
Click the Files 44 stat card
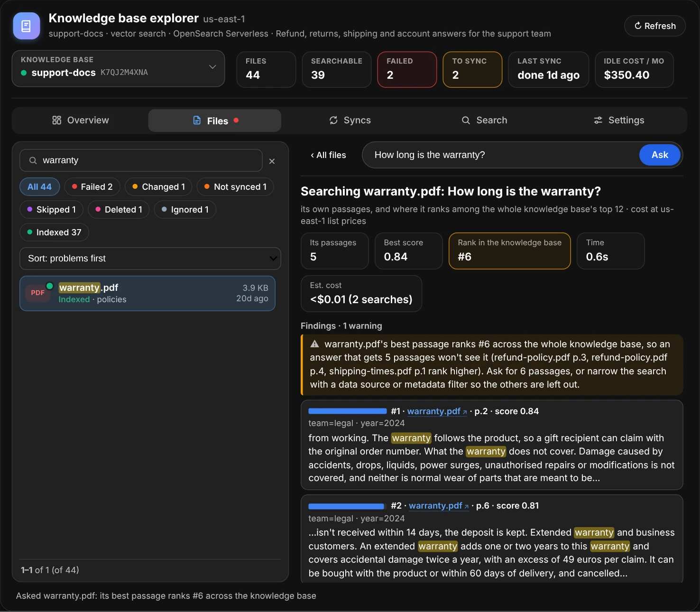pyautogui.click(x=266, y=70)
